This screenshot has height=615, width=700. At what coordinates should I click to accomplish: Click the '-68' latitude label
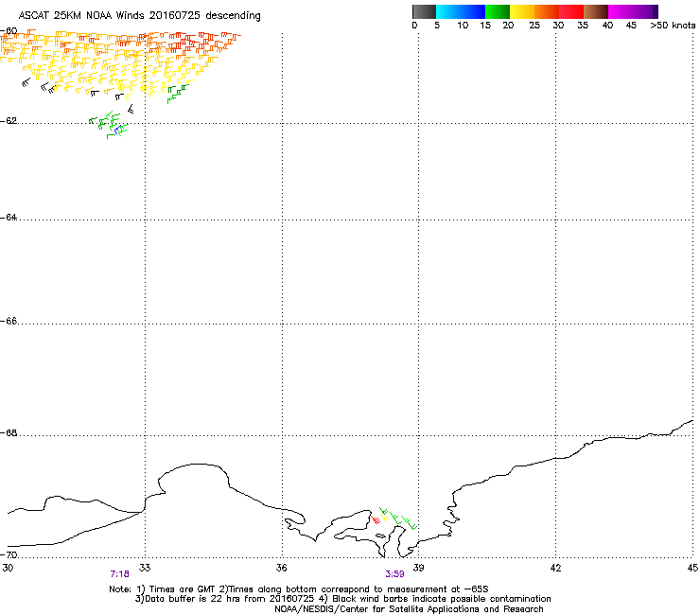point(9,433)
